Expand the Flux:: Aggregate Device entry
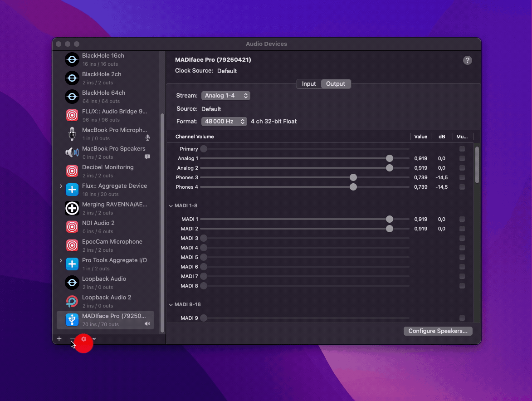Viewport: 532px width, 401px height. pyautogui.click(x=61, y=186)
